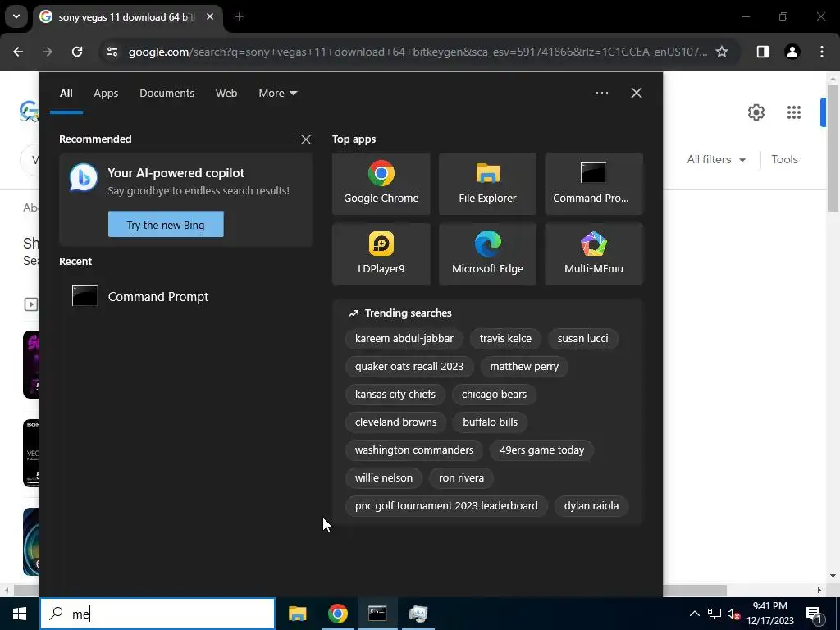Viewport: 840px width, 630px height.
Task: View site information icon in address bar
Action: (x=112, y=52)
